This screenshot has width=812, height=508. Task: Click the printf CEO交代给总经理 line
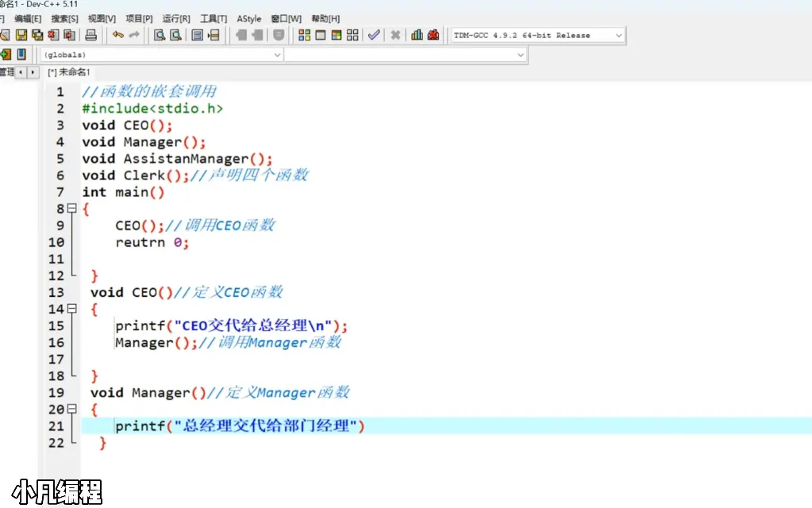tap(231, 325)
